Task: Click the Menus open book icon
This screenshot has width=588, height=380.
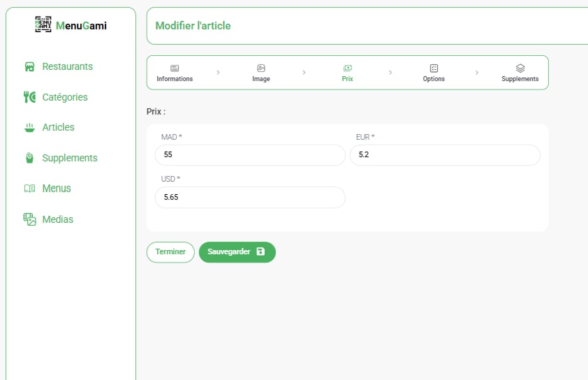Action: click(29, 189)
